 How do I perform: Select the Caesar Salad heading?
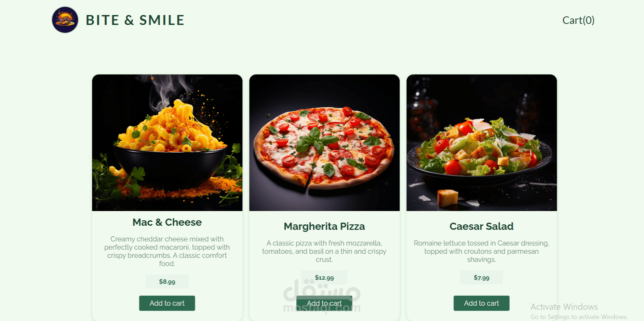[x=482, y=226]
